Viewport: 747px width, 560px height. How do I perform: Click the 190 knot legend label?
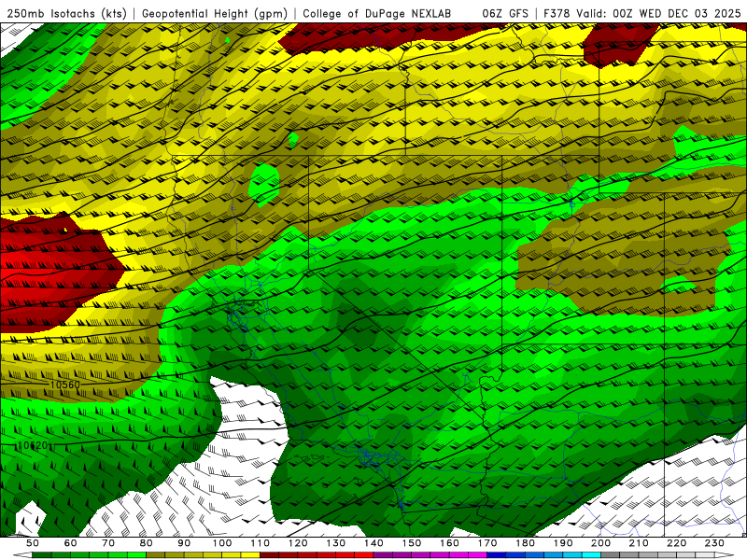click(563, 543)
